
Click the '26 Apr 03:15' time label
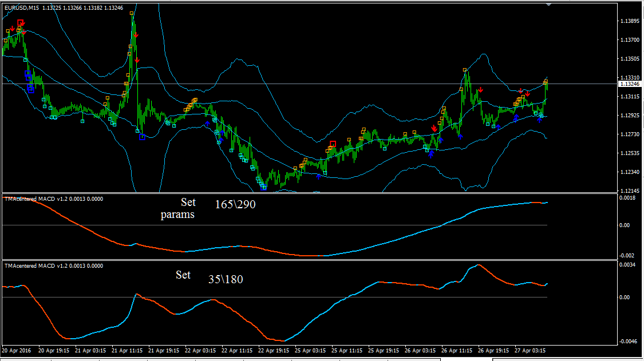click(x=420, y=351)
